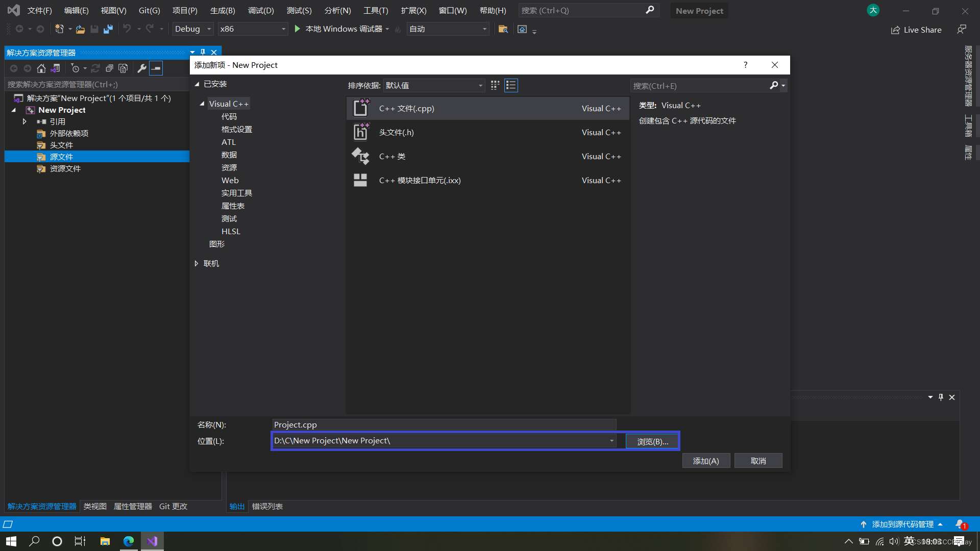980x551 pixels.
Task: Collapse the 已安装 tree node
Action: coord(197,84)
